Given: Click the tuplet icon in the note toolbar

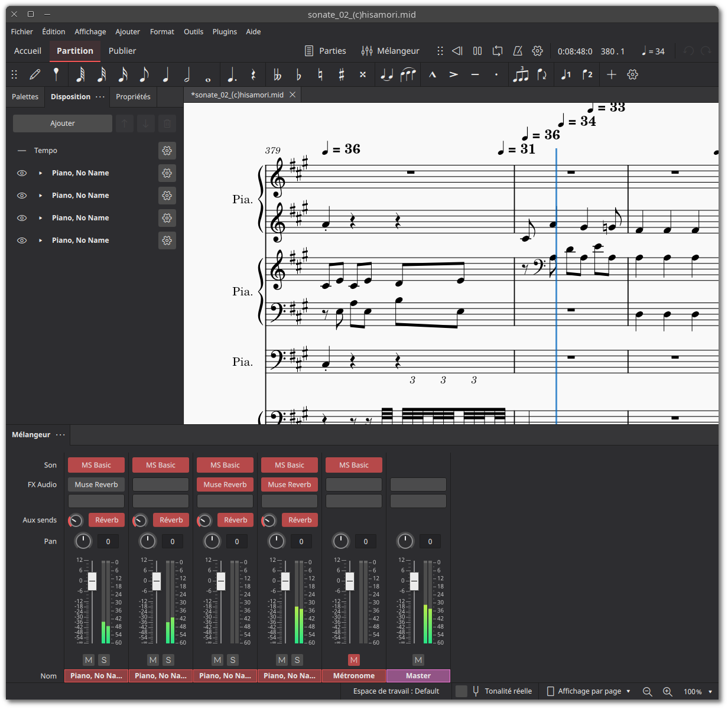Looking at the screenshot, I should (521, 74).
